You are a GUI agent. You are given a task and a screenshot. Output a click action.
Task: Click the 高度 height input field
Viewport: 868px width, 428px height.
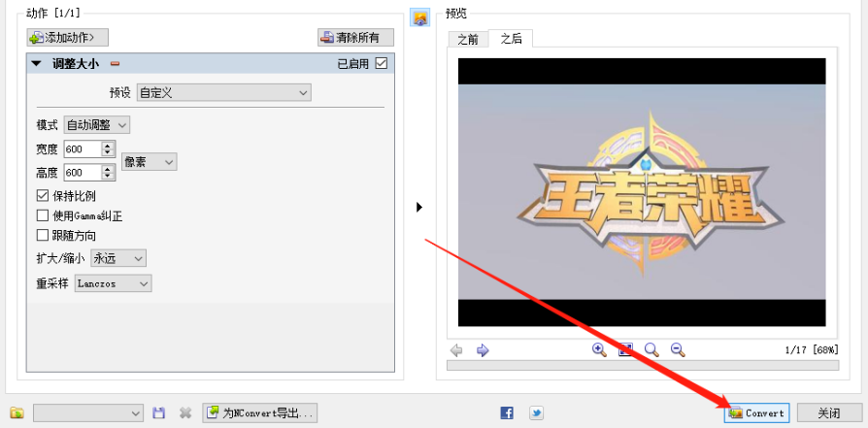click(83, 173)
